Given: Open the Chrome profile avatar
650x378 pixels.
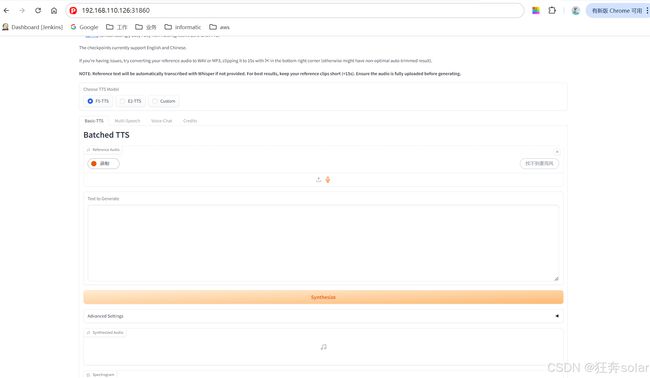Looking at the screenshot, I should point(575,11).
